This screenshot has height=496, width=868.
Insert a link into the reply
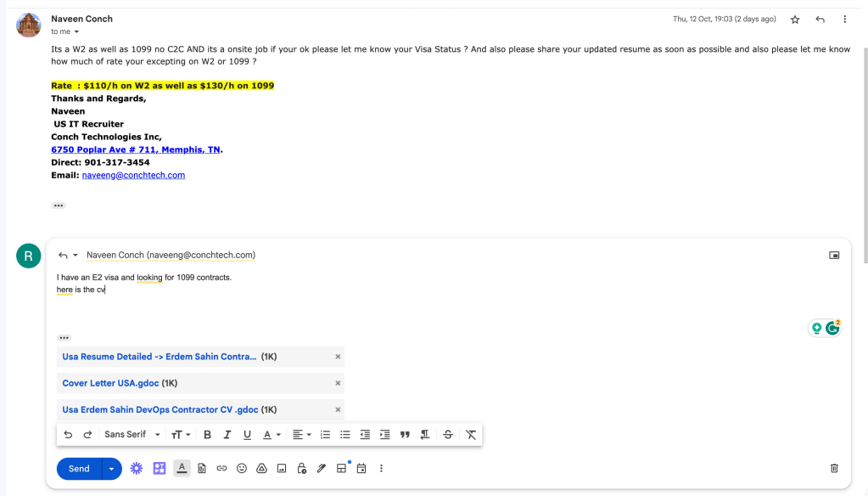click(x=221, y=469)
